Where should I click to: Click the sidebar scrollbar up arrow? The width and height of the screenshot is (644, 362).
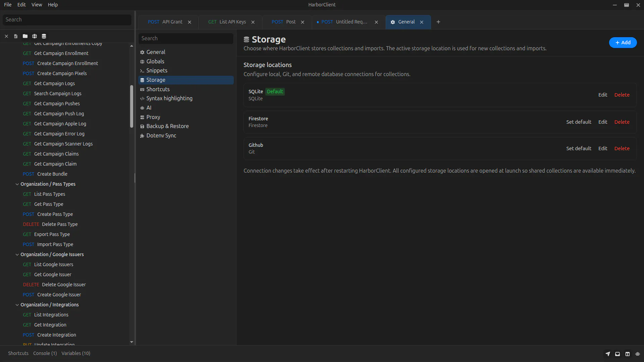point(131,46)
